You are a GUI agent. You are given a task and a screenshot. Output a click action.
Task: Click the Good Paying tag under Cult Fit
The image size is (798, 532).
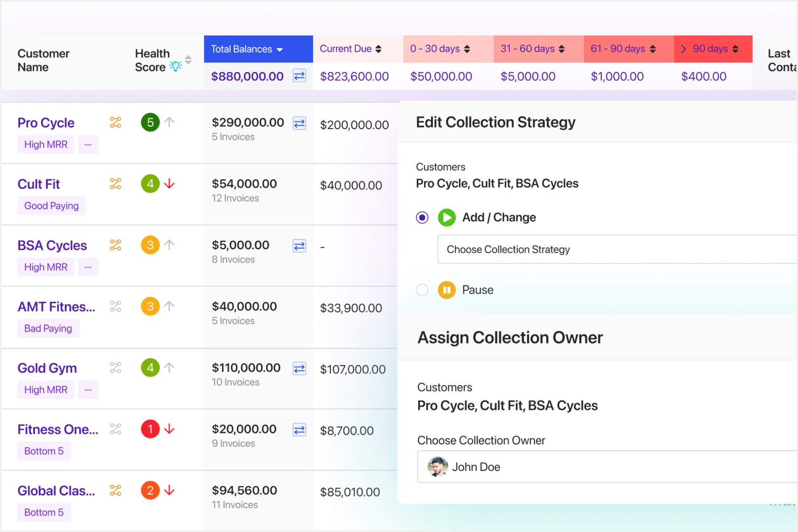pyautogui.click(x=51, y=205)
